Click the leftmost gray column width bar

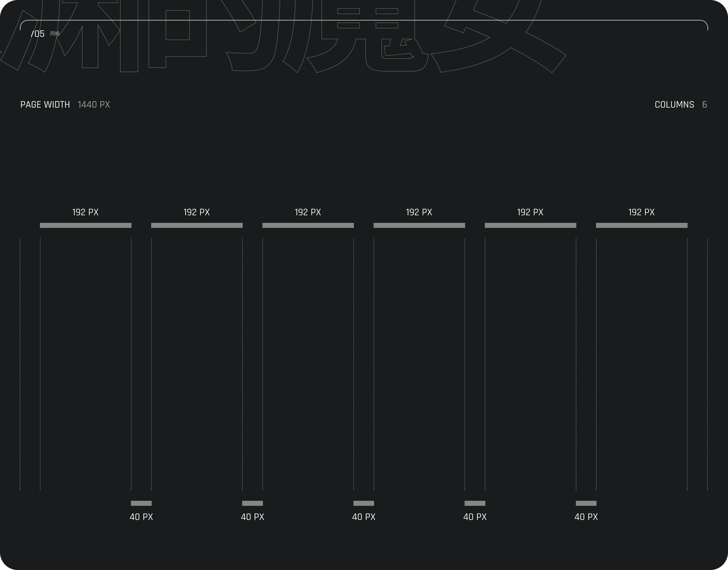[85, 225]
